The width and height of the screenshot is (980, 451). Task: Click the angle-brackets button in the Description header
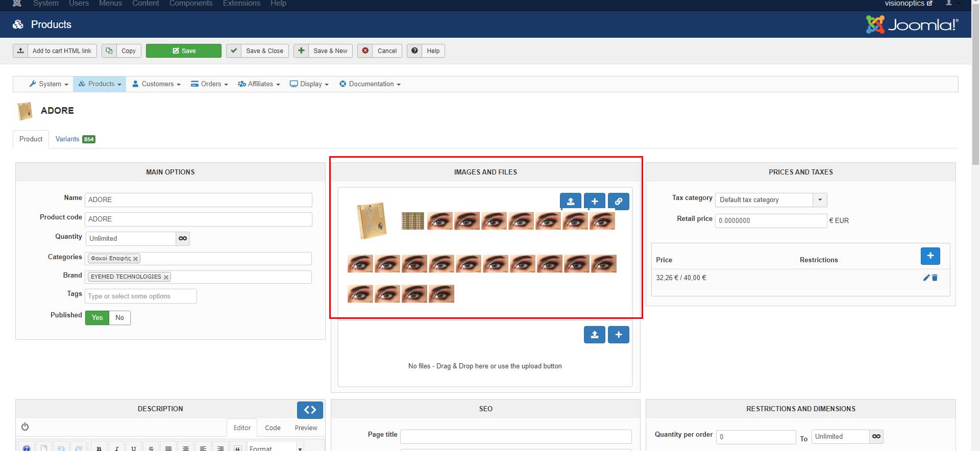point(310,410)
